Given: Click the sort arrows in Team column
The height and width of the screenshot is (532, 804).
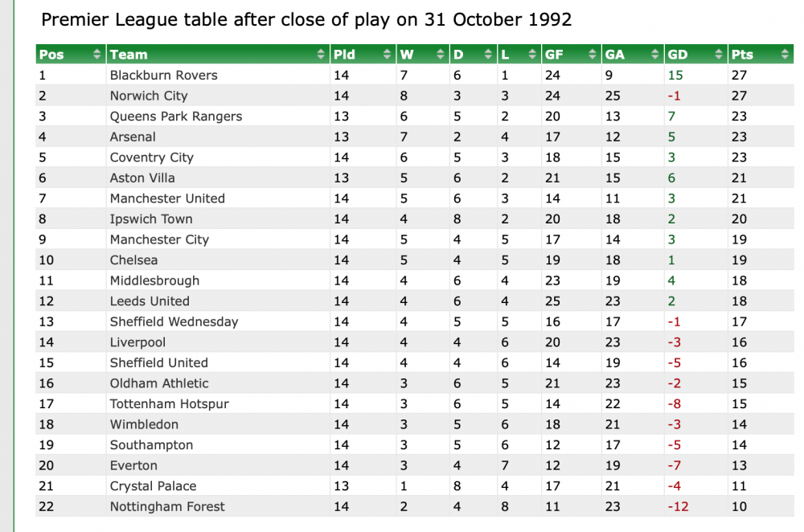Looking at the screenshot, I should (321, 55).
